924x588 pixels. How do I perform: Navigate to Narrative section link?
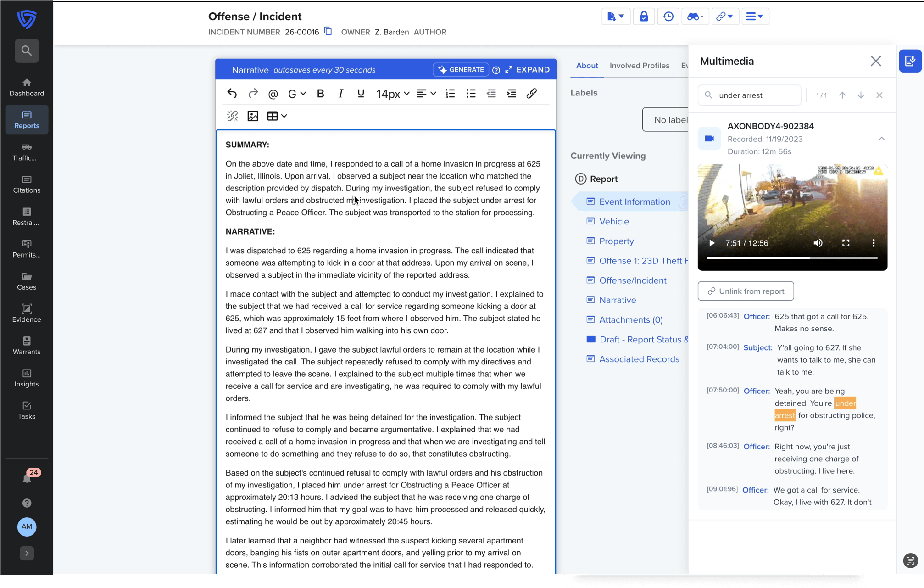click(617, 300)
